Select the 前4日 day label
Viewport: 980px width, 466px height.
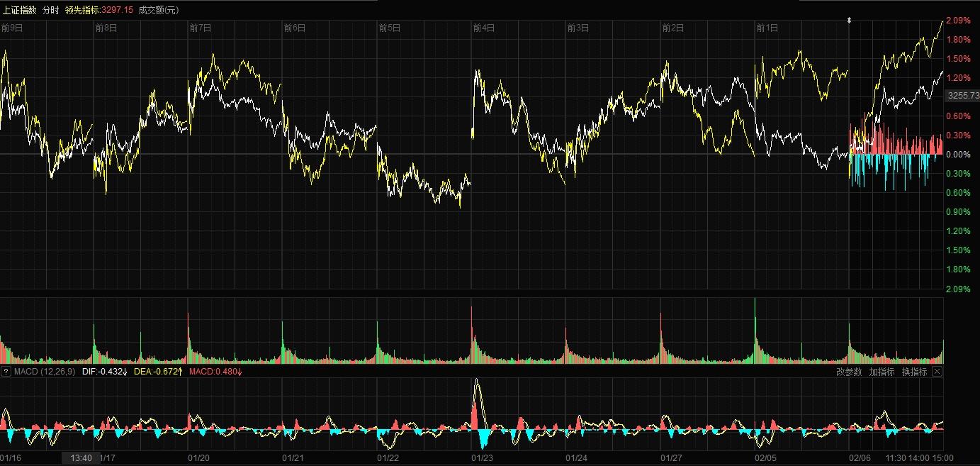484,28
